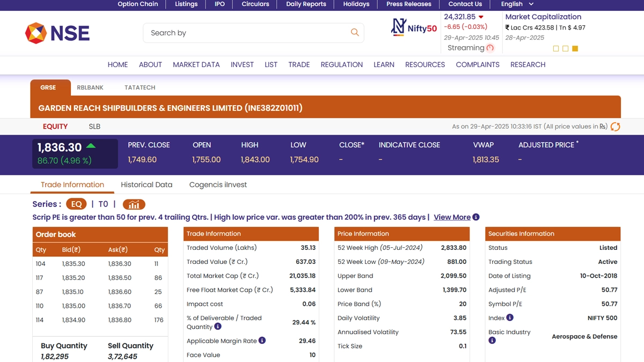Image resolution: width=644 pixels, height=362 pixels.
Task: Select the T0 series option
Action: click(x=103, y=204)
